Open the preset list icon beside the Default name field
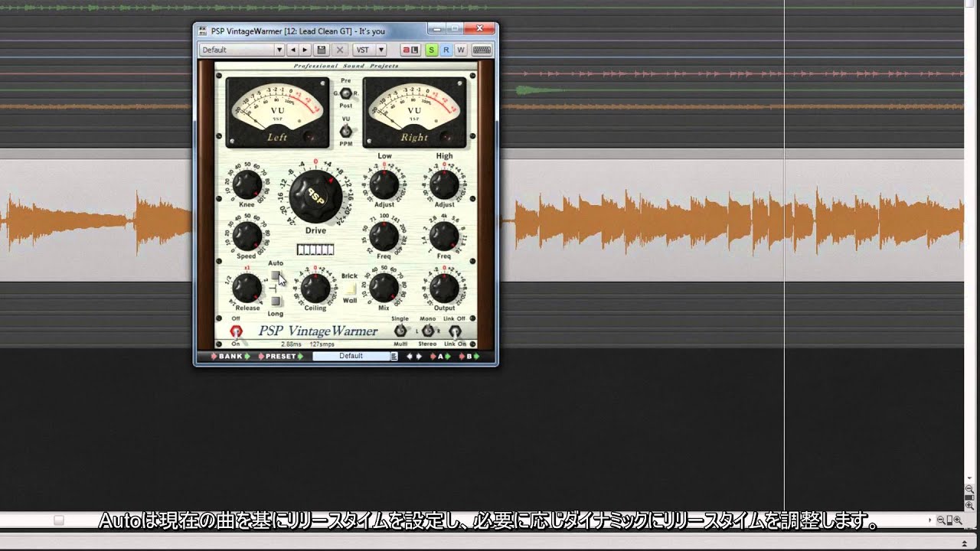This screenshot has height=551, width=980. tap(394, 357)
